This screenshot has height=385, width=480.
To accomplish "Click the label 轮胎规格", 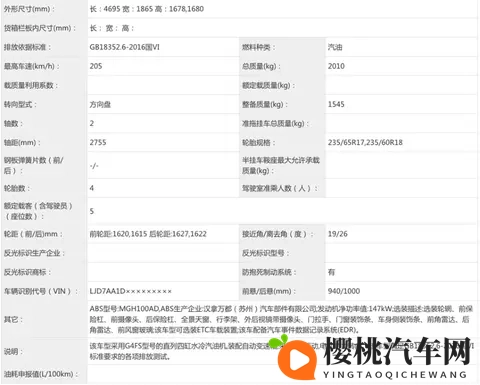I will click(259, 143).
